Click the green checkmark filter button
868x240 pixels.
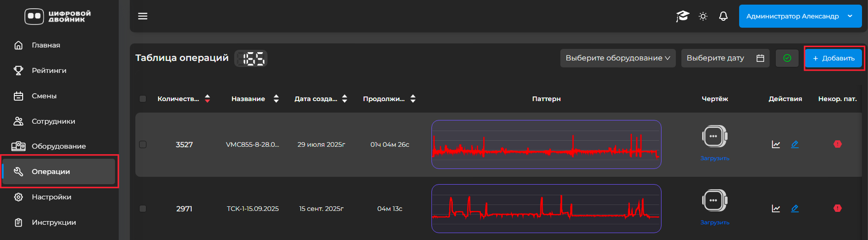pos(787,58)
